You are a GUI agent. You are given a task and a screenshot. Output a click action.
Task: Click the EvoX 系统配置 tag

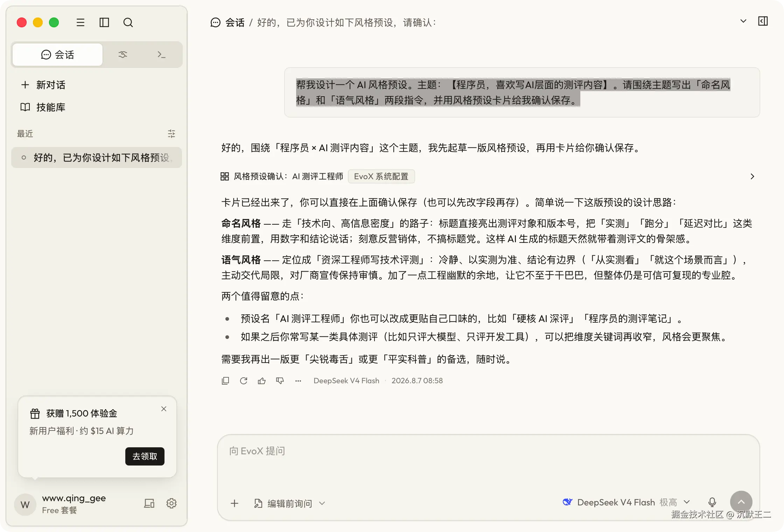[x=381, y=176]
